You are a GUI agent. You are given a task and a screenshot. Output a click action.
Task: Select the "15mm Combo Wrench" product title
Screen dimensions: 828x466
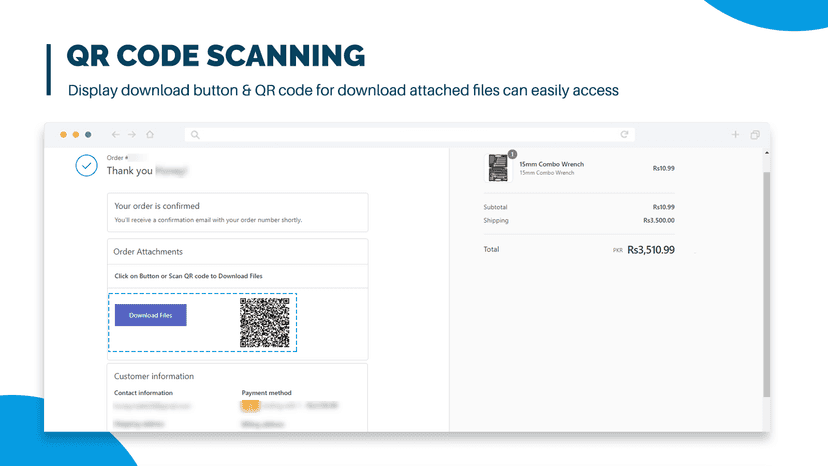(551, 164)
